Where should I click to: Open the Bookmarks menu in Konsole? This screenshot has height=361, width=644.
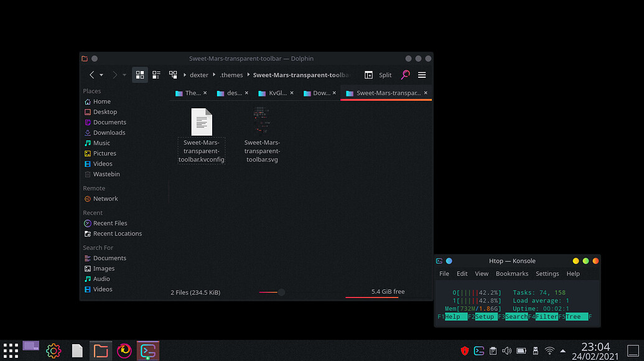click(511, 273)
